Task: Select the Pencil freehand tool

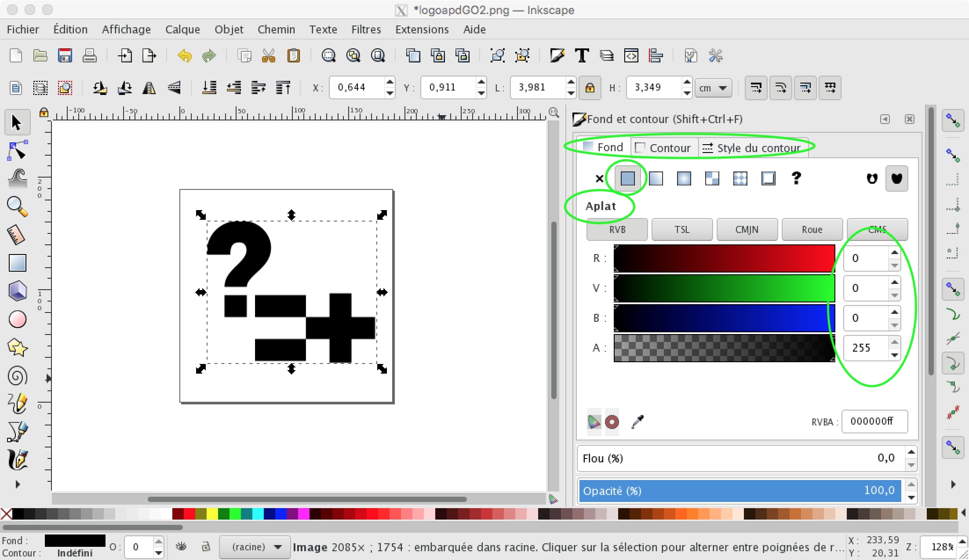Action: 17,404
